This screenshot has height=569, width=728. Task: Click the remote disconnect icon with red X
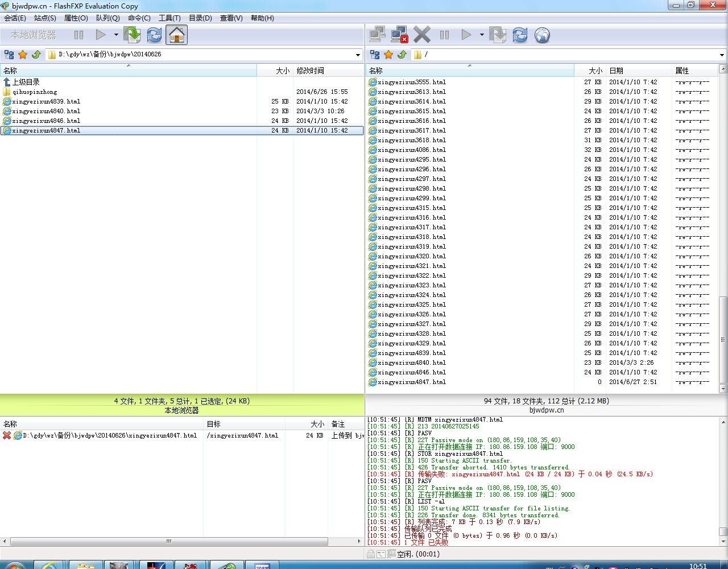coord(400,35)
